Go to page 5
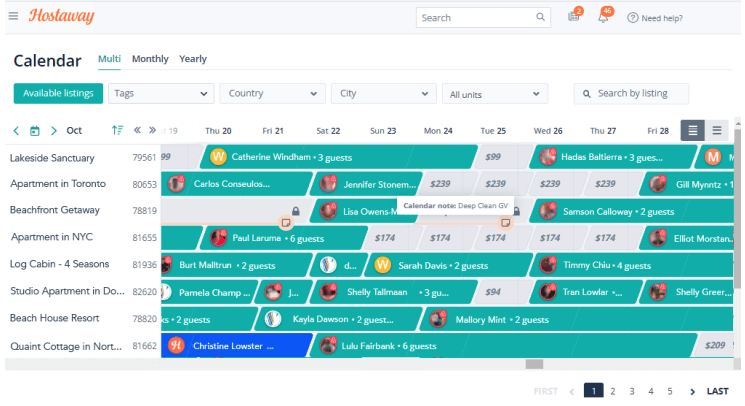 tap(670, 391)
